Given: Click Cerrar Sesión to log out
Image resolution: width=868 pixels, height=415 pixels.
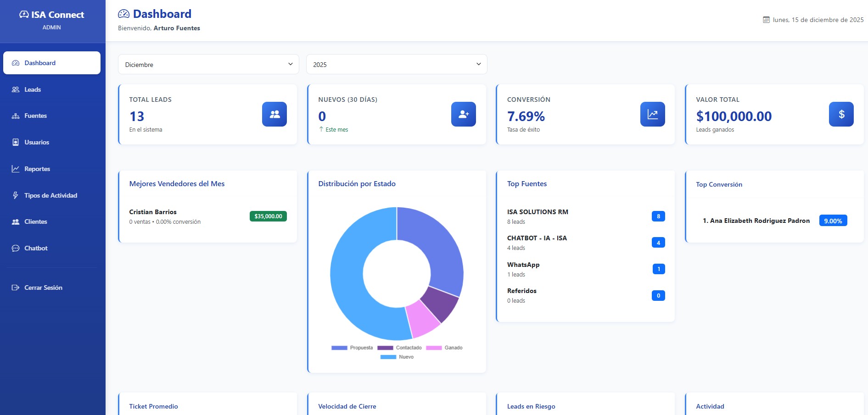Looking at the screenshot, I should (x=43, y=288).
